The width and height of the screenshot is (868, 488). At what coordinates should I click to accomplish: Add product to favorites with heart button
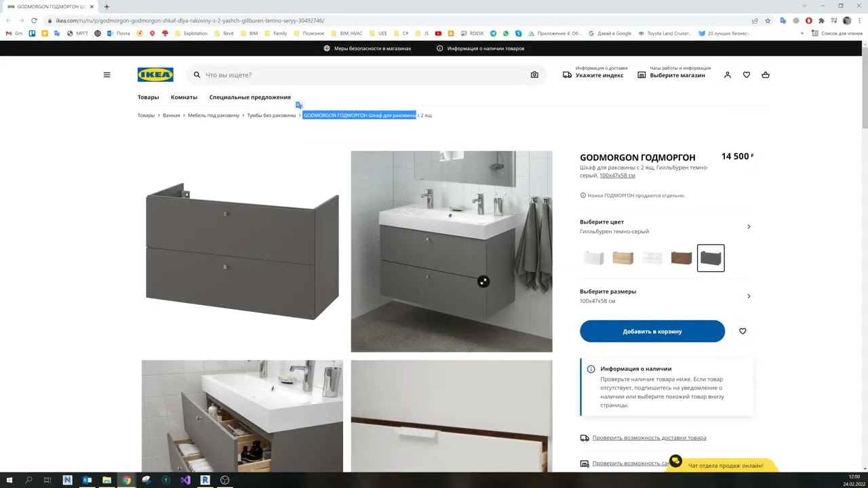(743, 331)
